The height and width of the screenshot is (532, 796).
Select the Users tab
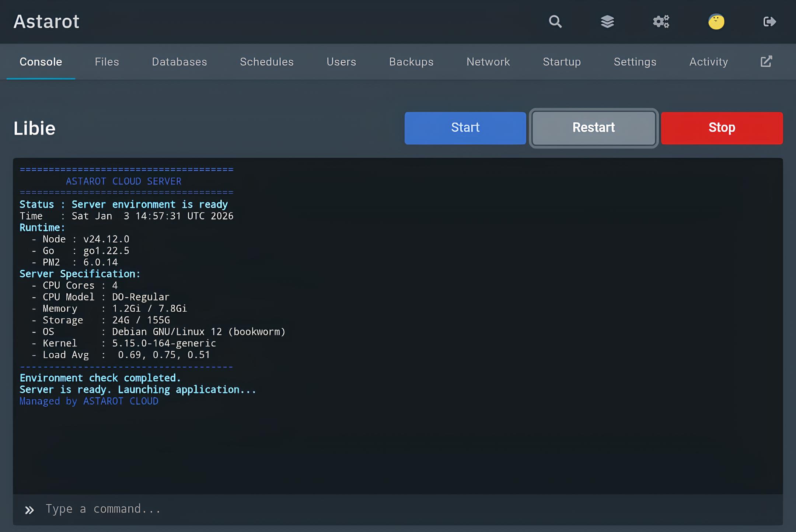tap(341, 62)
